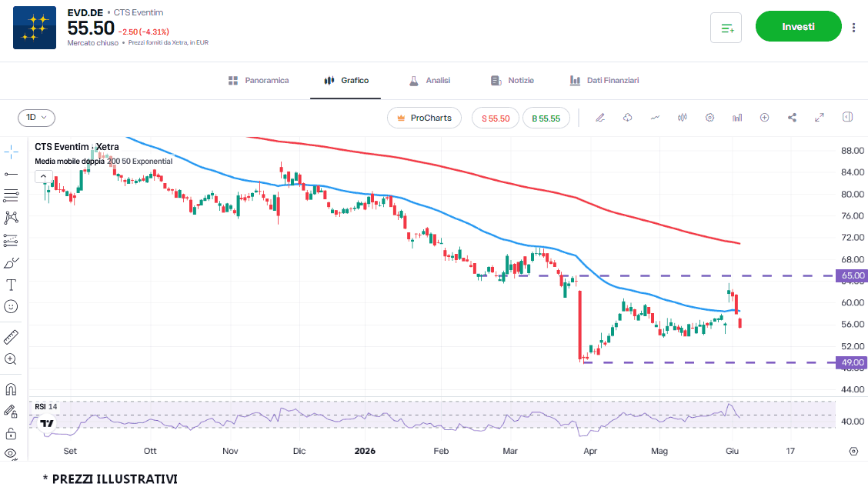Viewport: 868px width, 487px height.
Task: Click the 88.00 price axis value
Action: pos(853,151)
